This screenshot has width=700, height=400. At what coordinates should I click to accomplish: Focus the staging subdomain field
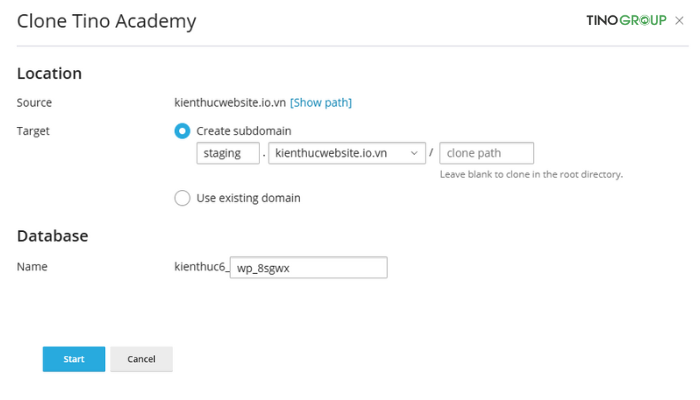(x=228, y=153)
